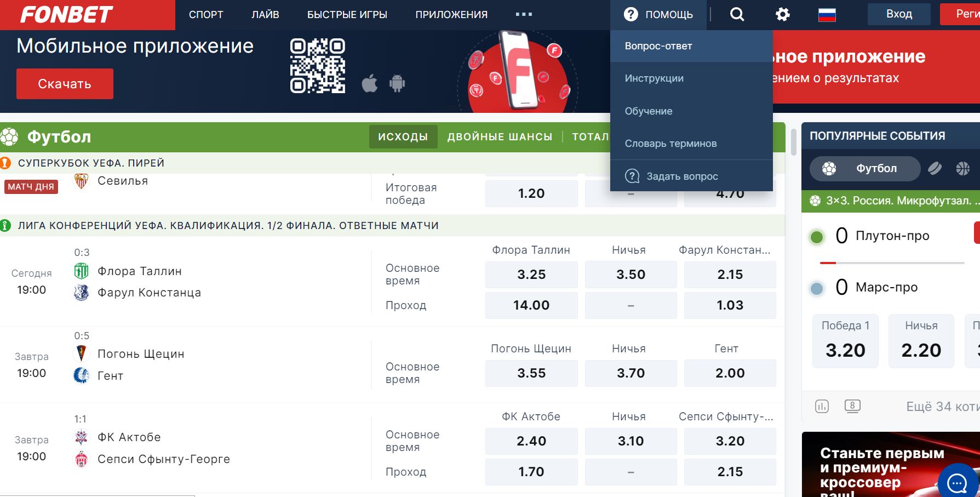Open the three-dots more menu in the navigation
Screen dimensions: 980x497
point(524,15)
